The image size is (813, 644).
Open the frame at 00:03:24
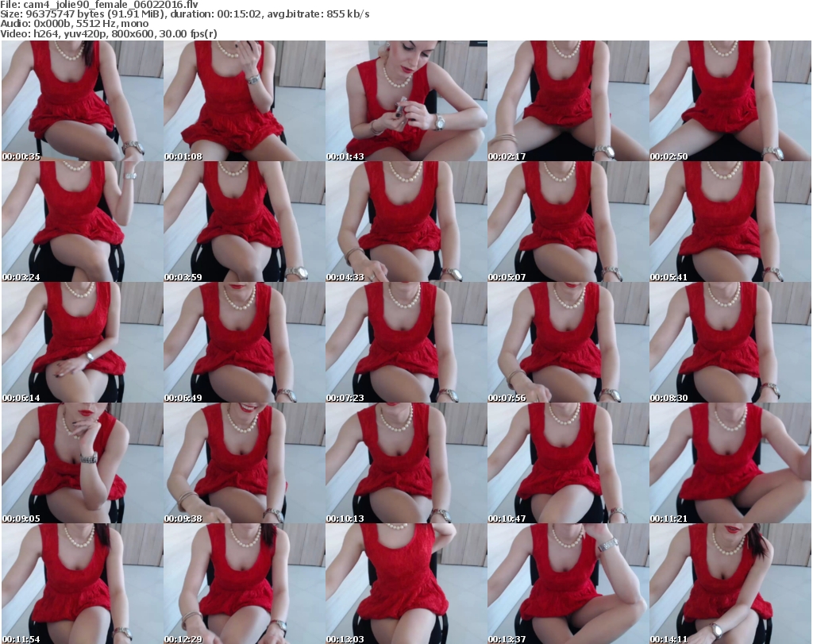click(83, 222)
